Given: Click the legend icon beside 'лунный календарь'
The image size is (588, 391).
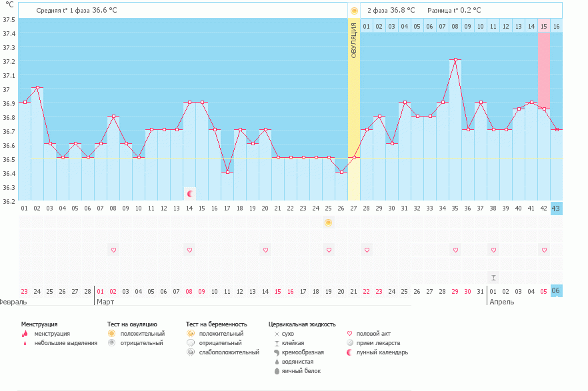Looking at the screenshot, I should pyautogui.click(x=349, y=352).
